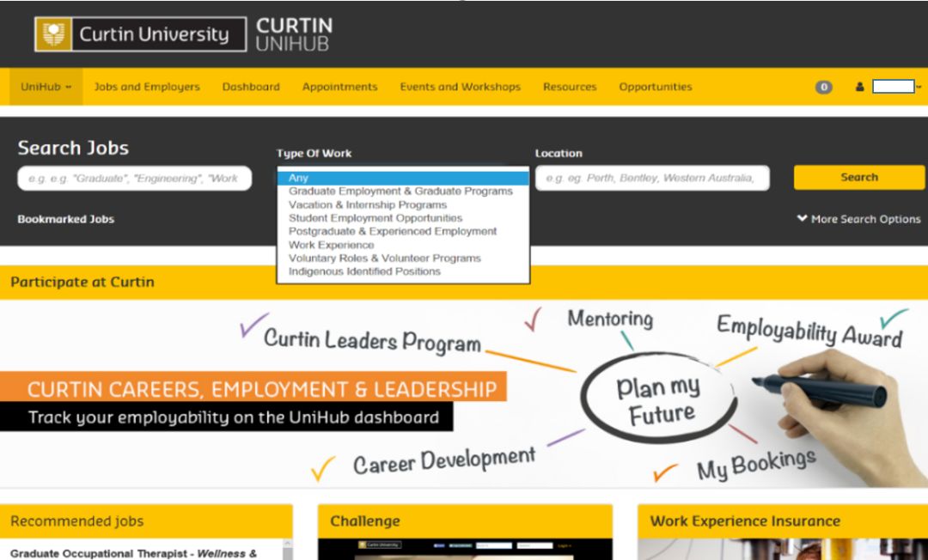This screenshot has height=560, width=928.
Task: Open the Resources menu item
Action: [570, 87]
